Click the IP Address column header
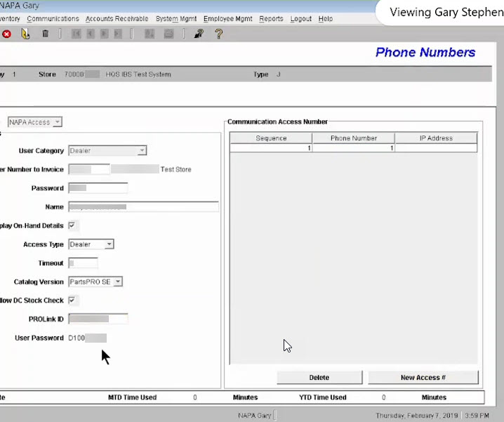 pyautogui.click(x=436, y=138)
